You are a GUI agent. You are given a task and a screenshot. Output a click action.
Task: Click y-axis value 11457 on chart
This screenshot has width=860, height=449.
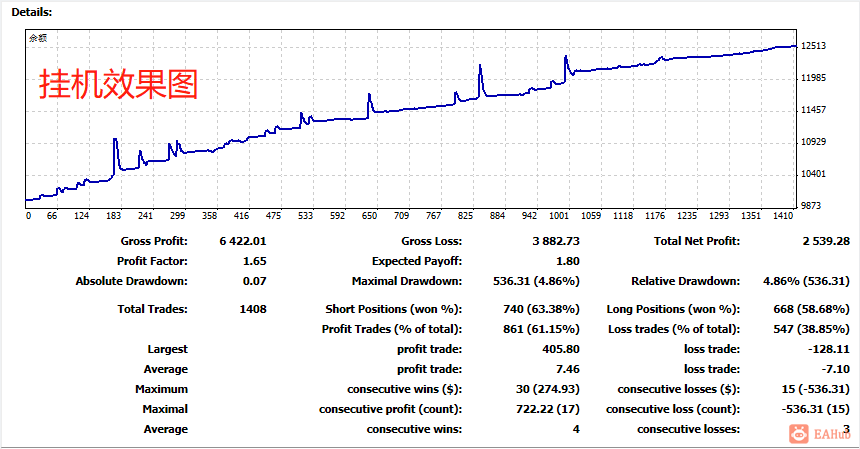(x=813, y=110)
